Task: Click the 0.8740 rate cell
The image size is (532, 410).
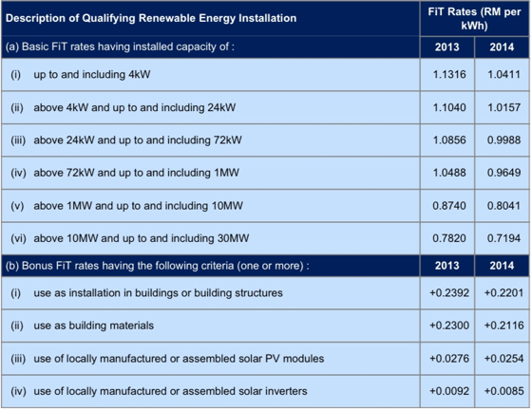Action: pyautogui.click(x=447, y=206)
